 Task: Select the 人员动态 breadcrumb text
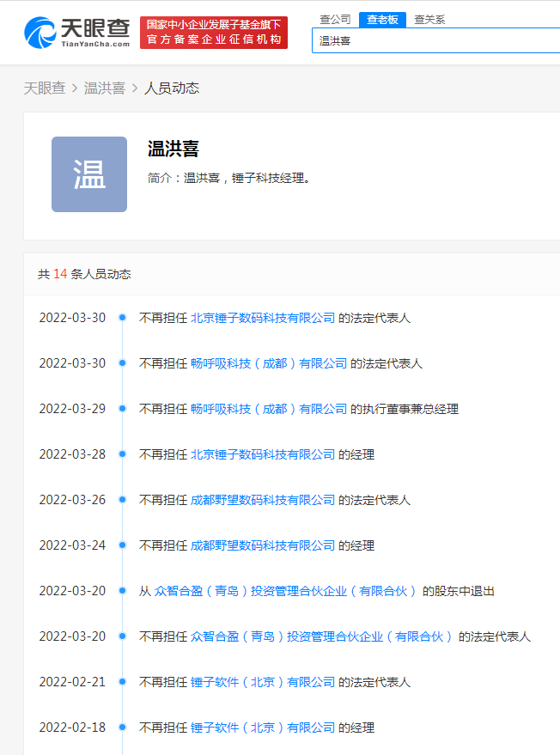click(172, 88)
